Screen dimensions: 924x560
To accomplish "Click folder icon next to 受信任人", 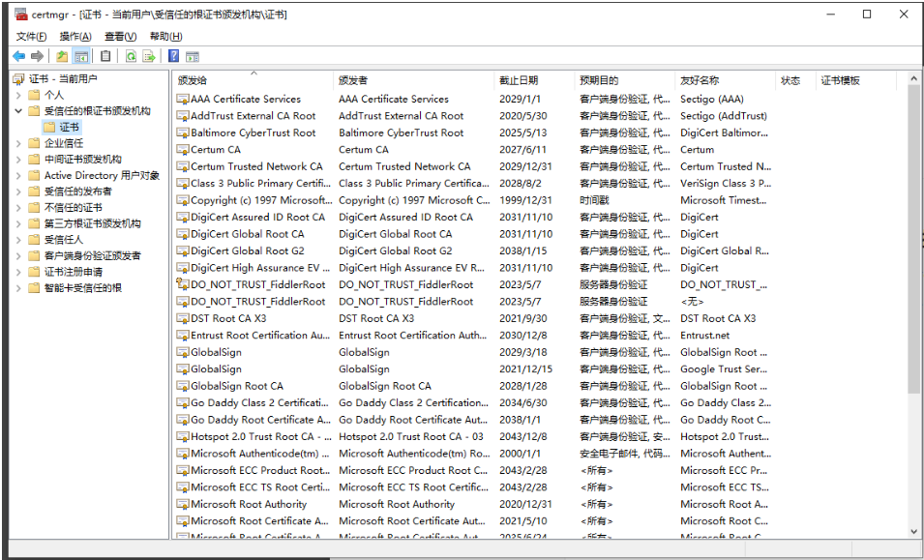I will pos(34,240).
